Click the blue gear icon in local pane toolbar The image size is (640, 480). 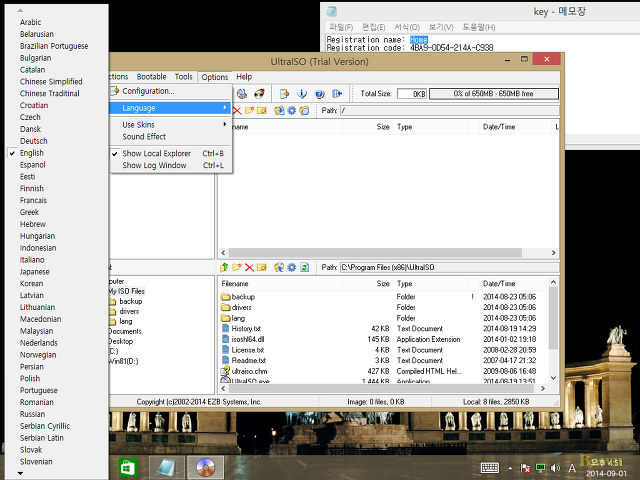pyautogui.click(x=291, y=267)
